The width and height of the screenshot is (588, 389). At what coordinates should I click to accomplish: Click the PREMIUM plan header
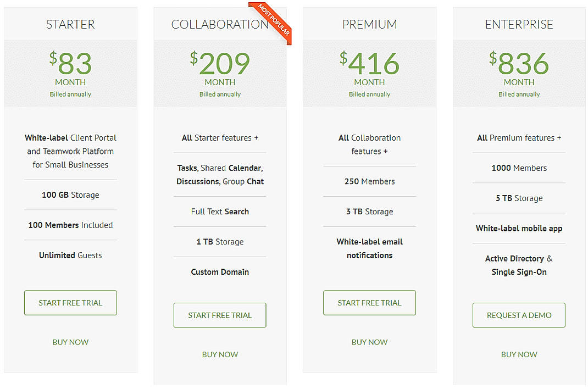click(369, 24)
